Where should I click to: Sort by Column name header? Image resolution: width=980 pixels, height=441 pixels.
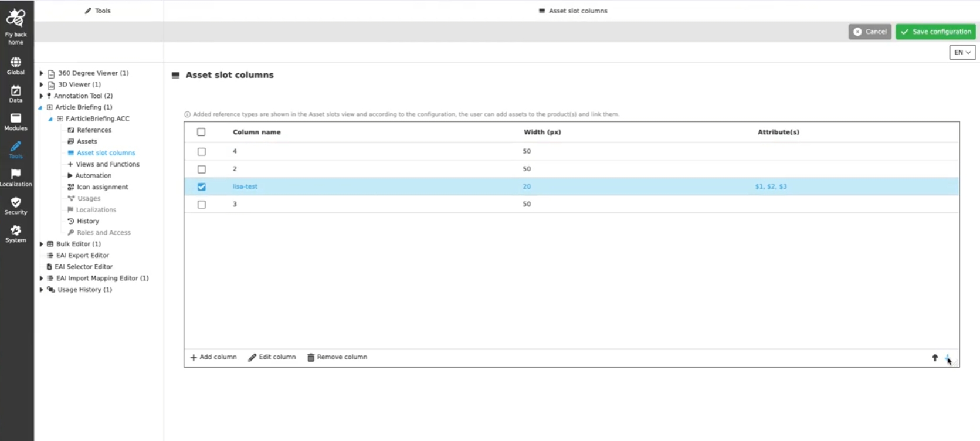click(x=257, y=132)
